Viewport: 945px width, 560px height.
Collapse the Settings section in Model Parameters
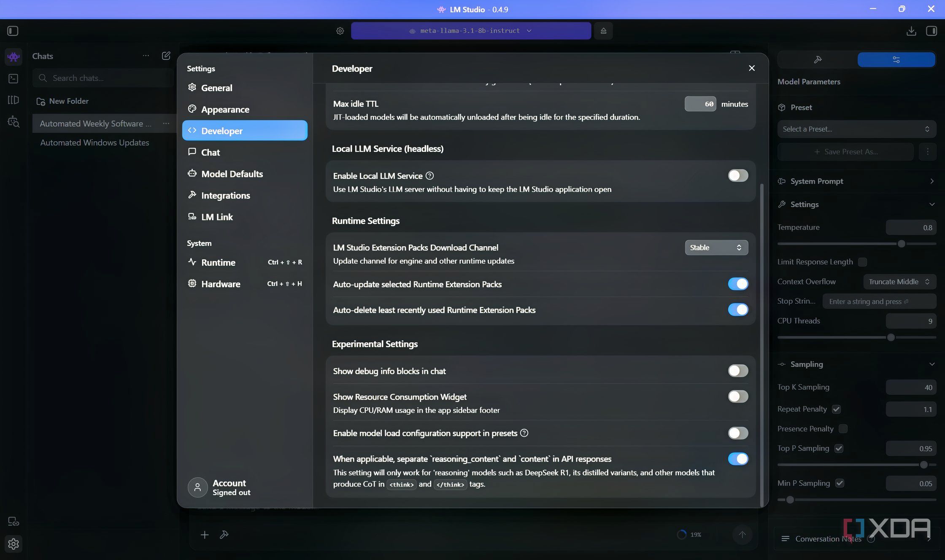(856, 205)
